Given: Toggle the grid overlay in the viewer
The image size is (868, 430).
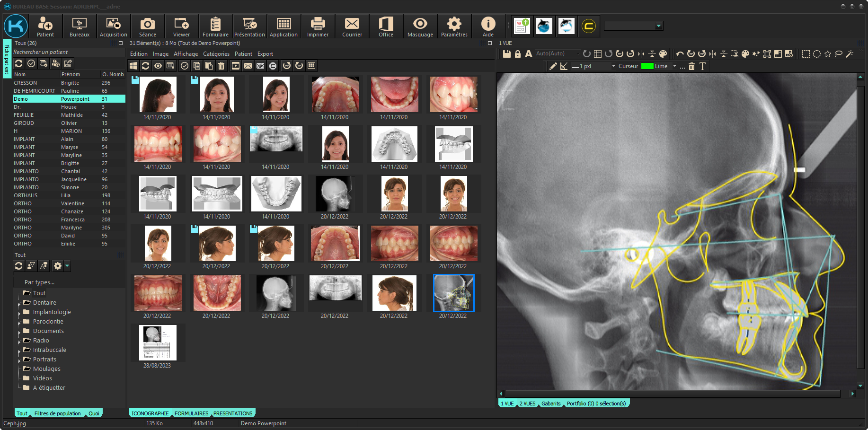Looking at the screenshot, I should [598, 54].
